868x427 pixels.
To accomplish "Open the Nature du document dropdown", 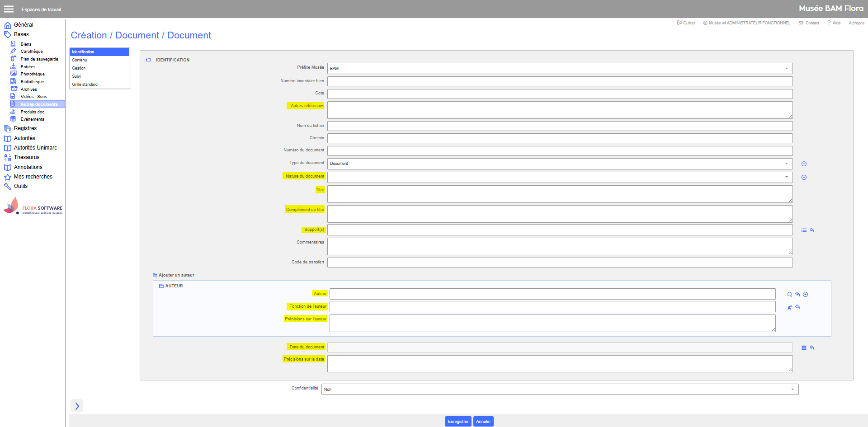I will coord(786,177).
